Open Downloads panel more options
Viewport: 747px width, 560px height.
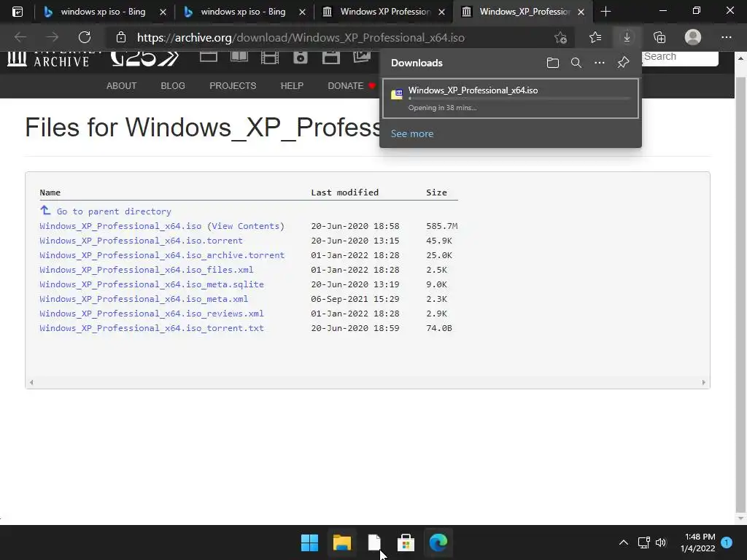tap(600, 63)
